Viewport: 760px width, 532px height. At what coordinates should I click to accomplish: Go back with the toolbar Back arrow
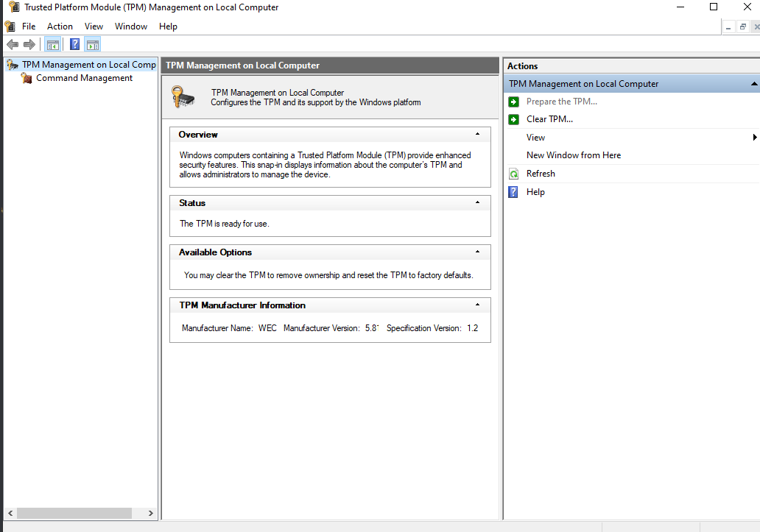(x=13, y=45)
